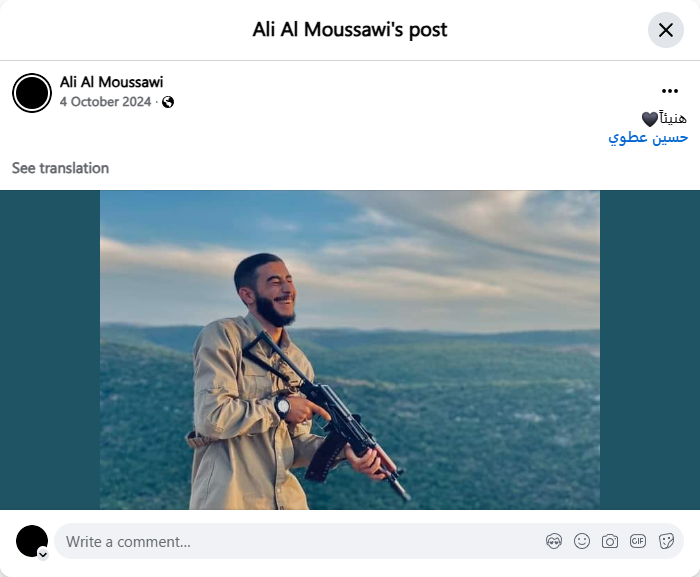700x577 pixels.
Task: Click the "Ali Al Moussawi's post" heading
Action: (350, 30)
